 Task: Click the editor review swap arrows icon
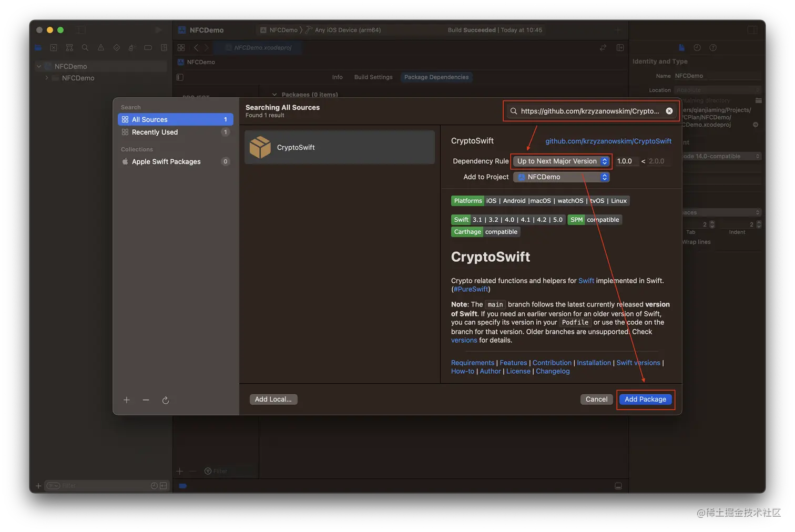coord(603,48)
